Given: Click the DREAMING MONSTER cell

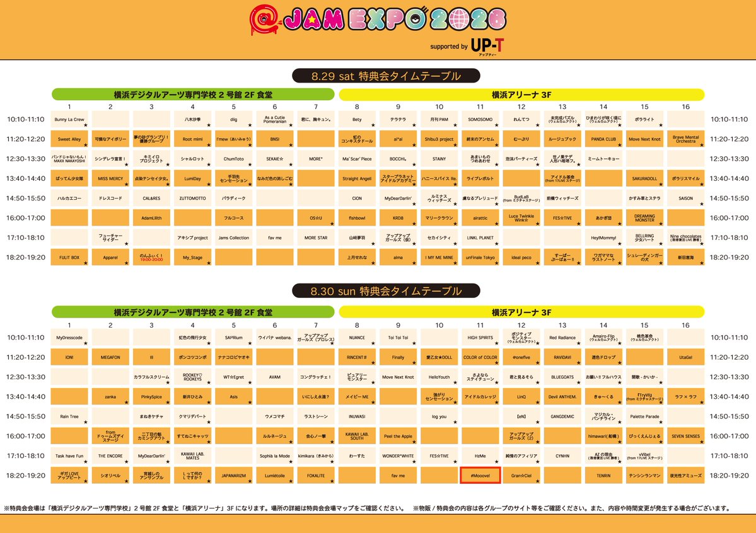Looking at the screenshot, I should (x=644, y=218).
